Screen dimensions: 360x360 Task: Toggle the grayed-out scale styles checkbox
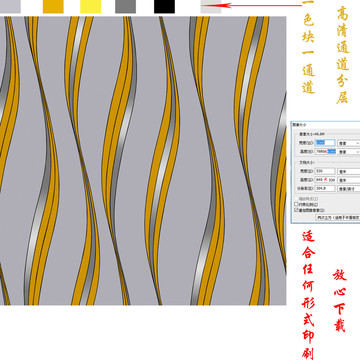[296, 199]
